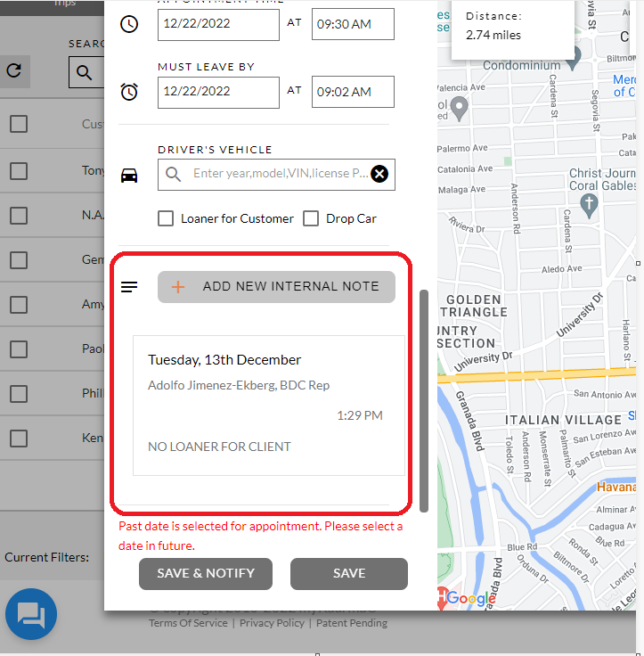Click the appointment time field 09:30 AM
This screenshot has height=656, width=644.
pyautogui.click(x=353, y=24)
